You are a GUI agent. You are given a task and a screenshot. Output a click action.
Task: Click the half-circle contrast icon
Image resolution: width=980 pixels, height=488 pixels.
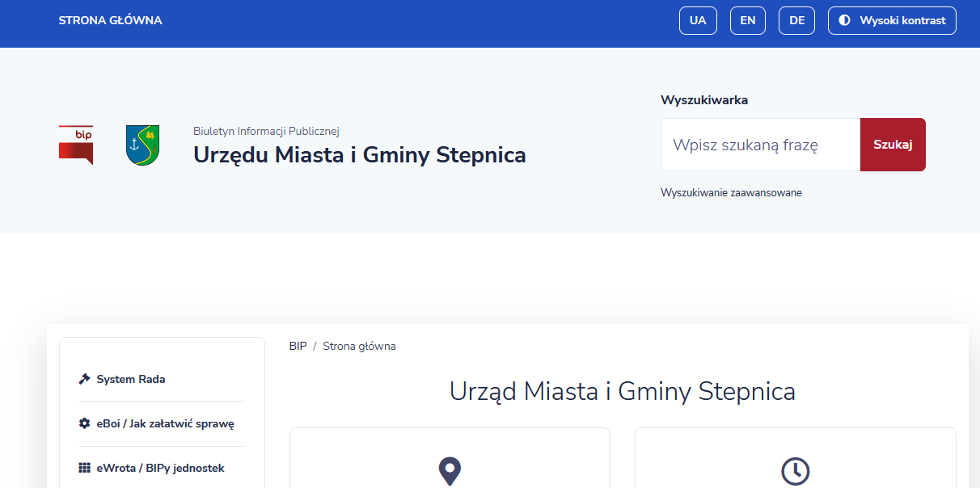844,20
